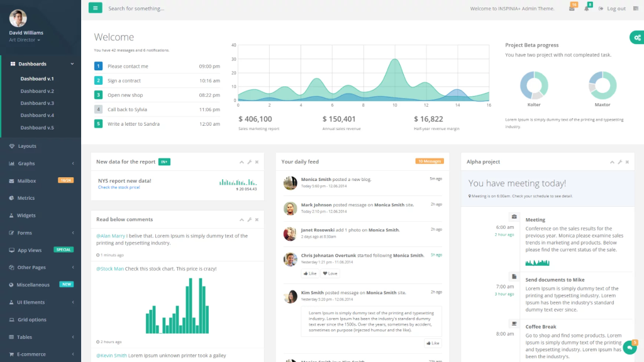644x362 pixels.
Task: Click the Love button in the feed
Action: click(x=330, y=273)
